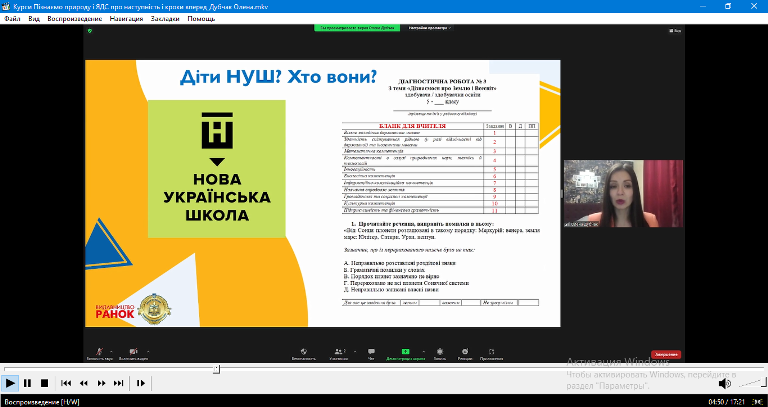Click the slide heading Діти НУШ? Хто вони?

(x=278, y=77)
